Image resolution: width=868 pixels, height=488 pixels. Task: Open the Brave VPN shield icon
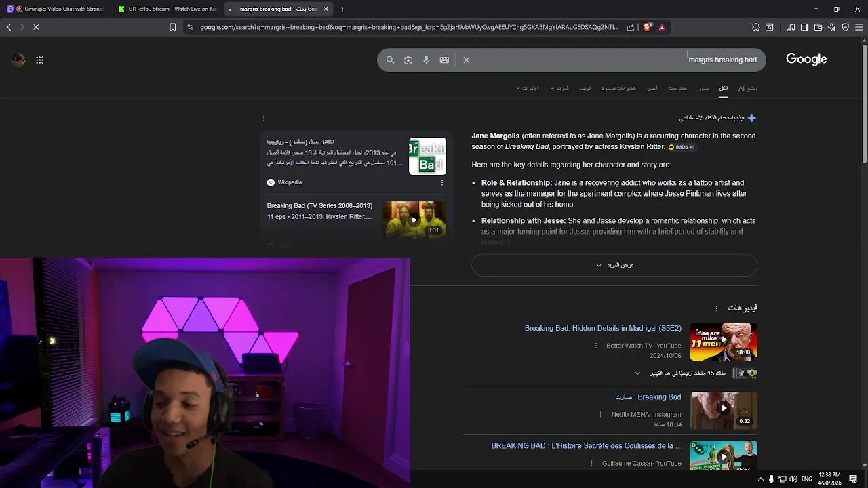[x=846, y=27]
